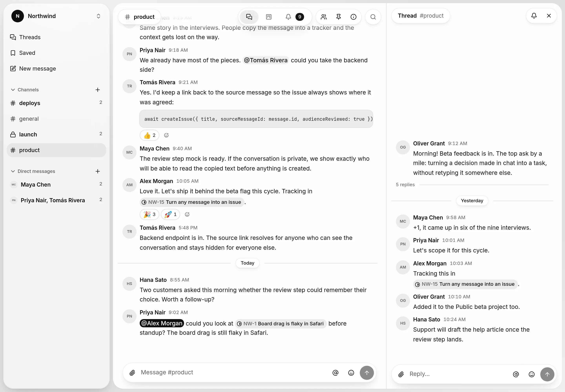Start a new direct message with plus icon

(98, 171)
